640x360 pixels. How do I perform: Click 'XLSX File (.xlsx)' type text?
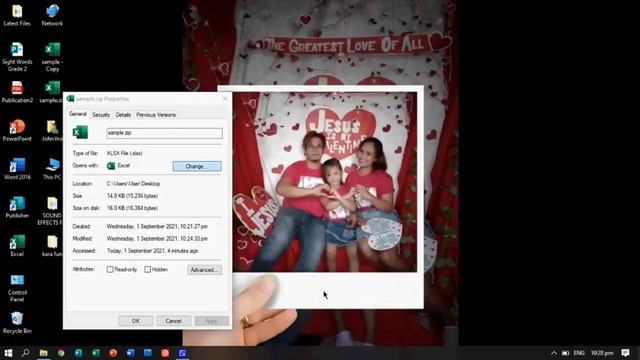124,153
